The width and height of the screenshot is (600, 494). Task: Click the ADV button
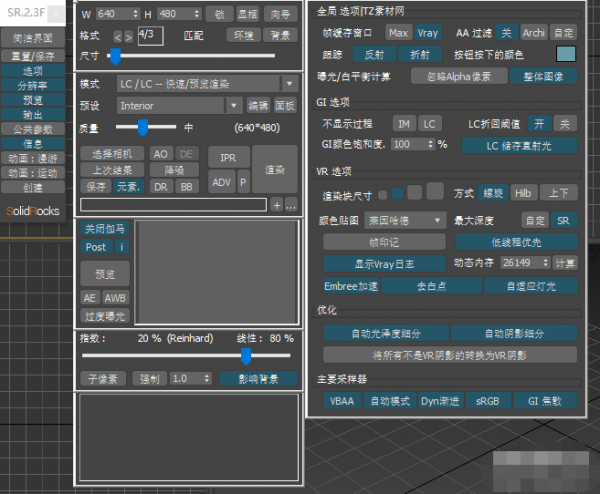(x=222, y=182)
